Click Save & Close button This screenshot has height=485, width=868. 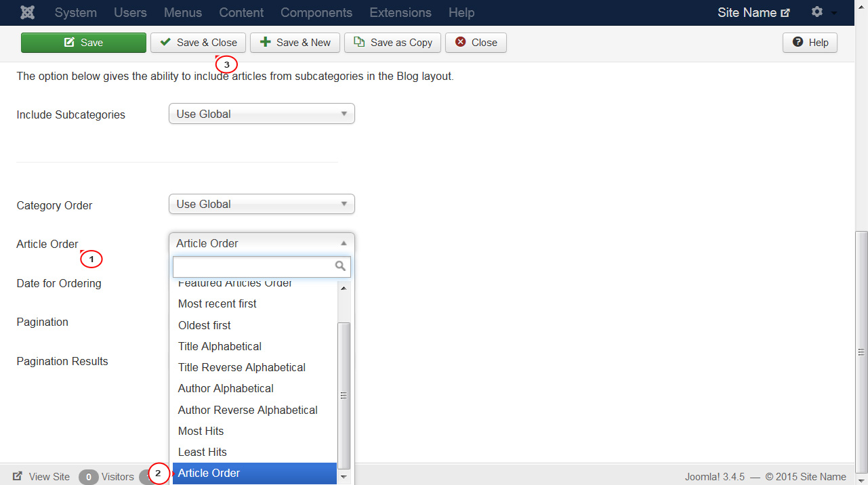[x=198, y=42]
